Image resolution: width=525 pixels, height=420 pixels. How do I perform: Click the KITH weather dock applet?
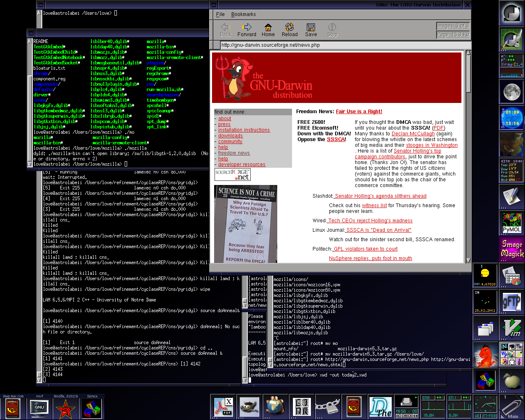511,171
